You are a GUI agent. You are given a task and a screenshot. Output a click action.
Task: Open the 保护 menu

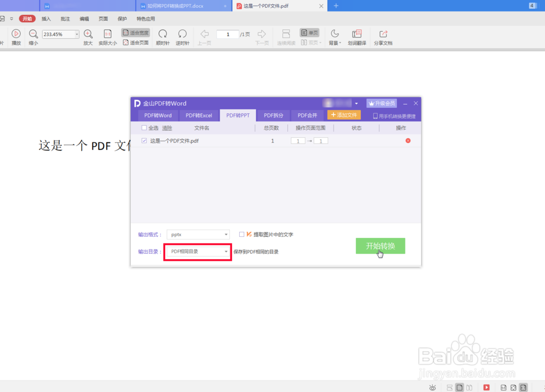click(x=122, y=19)
